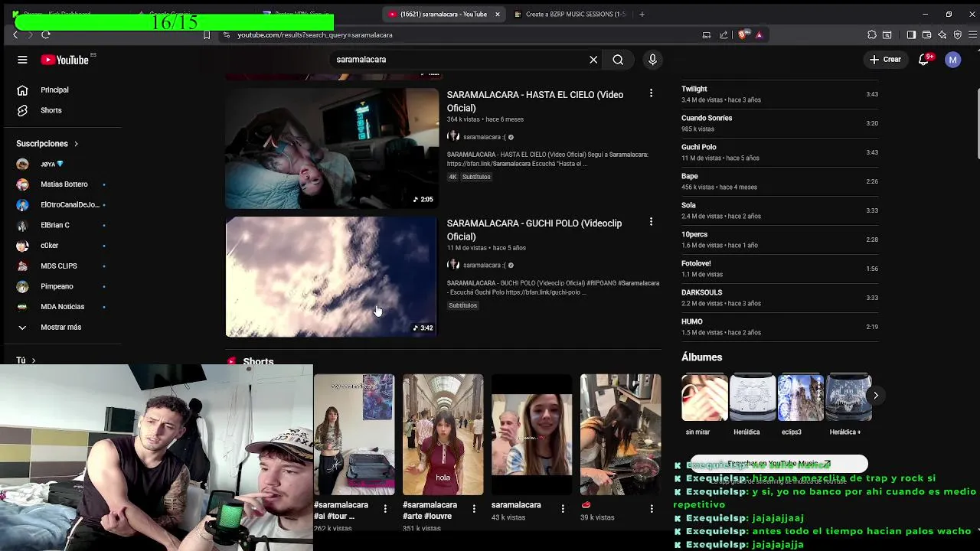Expand the Tú section

click(26, 360)
